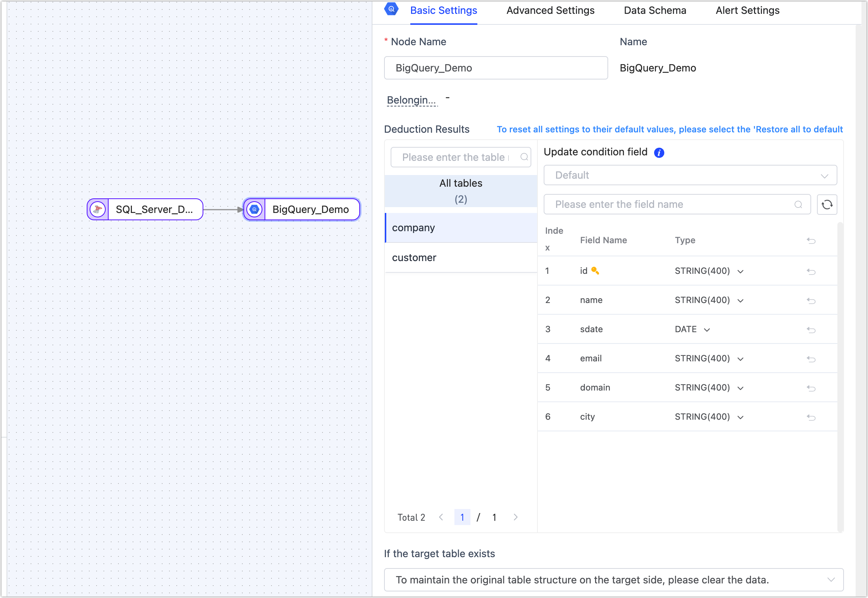Open the Data Schema tab
This screenshot has height=598, width=868.
coord(654,11)
